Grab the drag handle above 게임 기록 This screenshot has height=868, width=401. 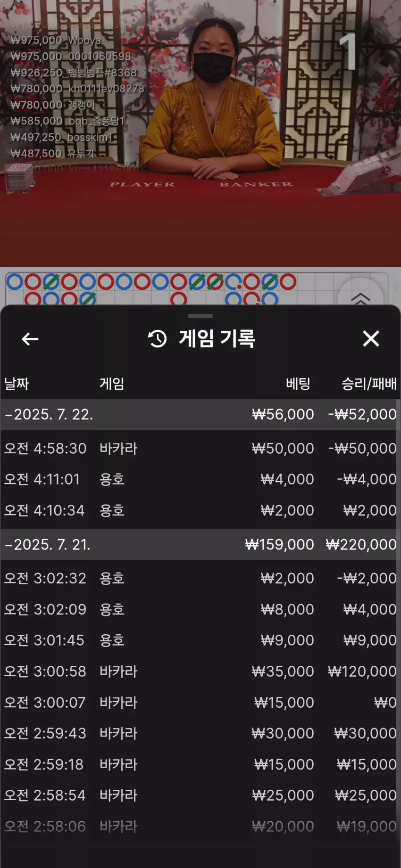[x=200, y=316]
